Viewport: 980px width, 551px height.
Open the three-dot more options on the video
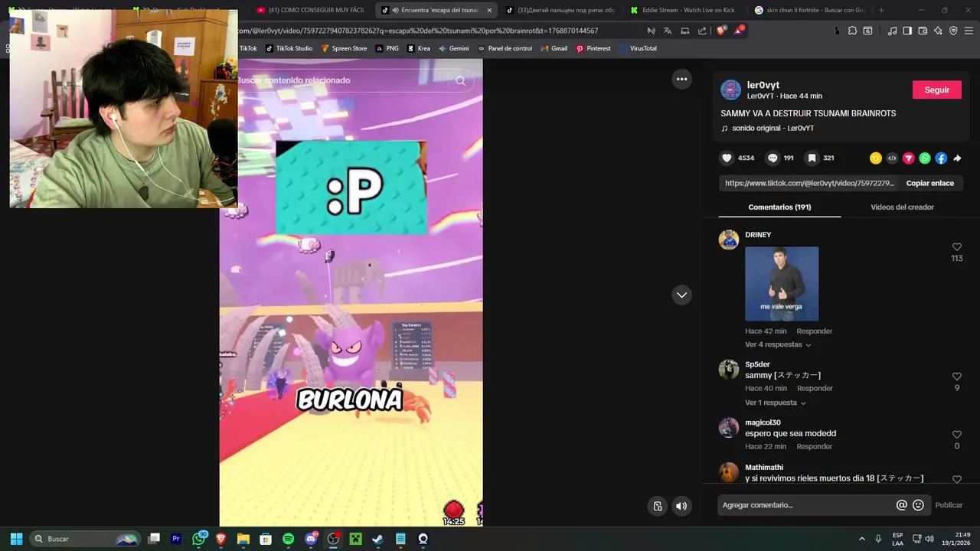[681, 79]
